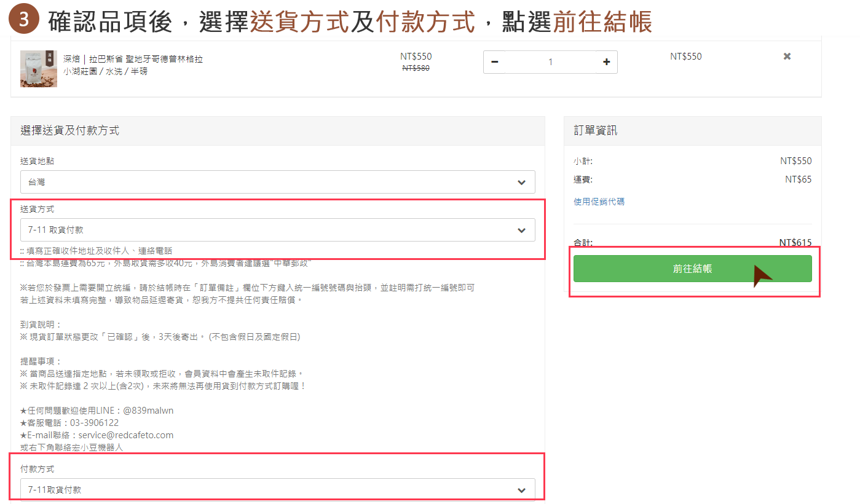Decrease quantity with the minus icon
Viewport: 860px width, 504px height.
pyautogui.click(x=495, y=62)
